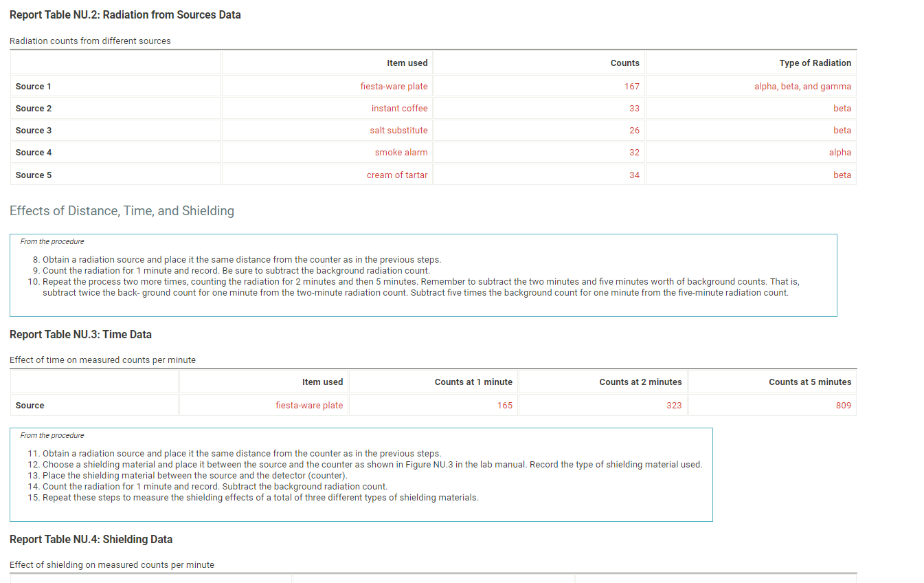Edit the "instant coffee" item cell
This screenshot has width=924, height=583.
pos(400,108)
